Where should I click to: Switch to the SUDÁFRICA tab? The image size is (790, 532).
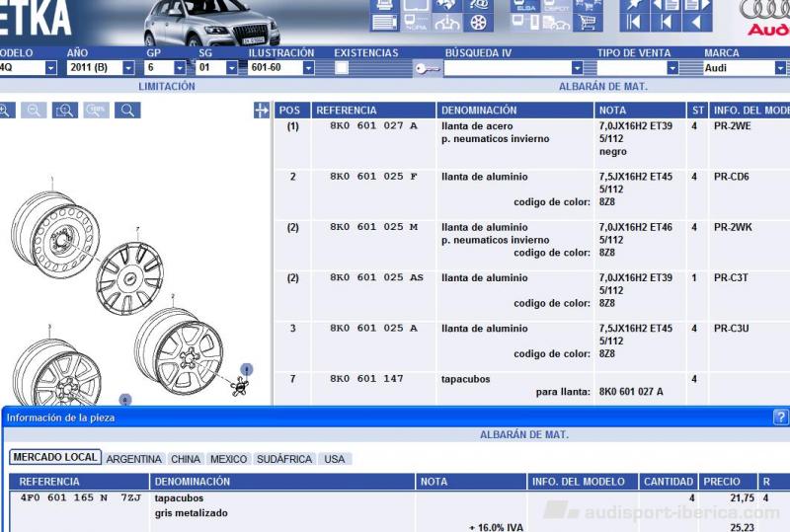coord(284,459)
